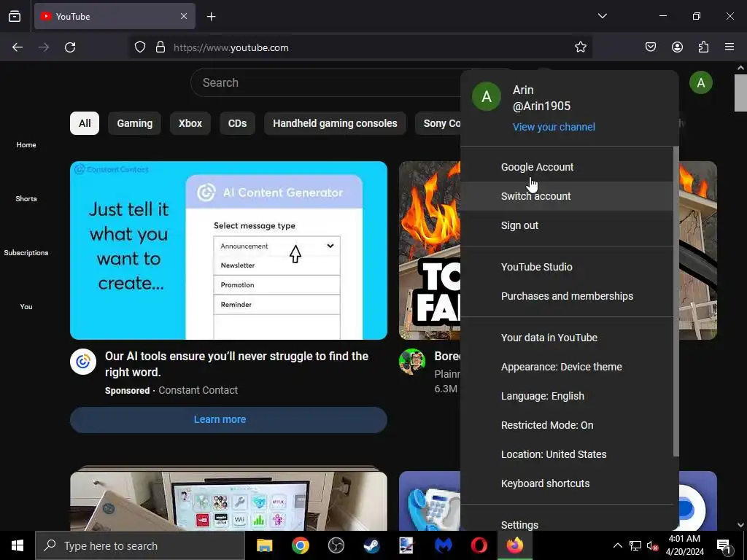The image size is (747, 560).
Task: Open Firefox View icon at top left
Action: 15,16
